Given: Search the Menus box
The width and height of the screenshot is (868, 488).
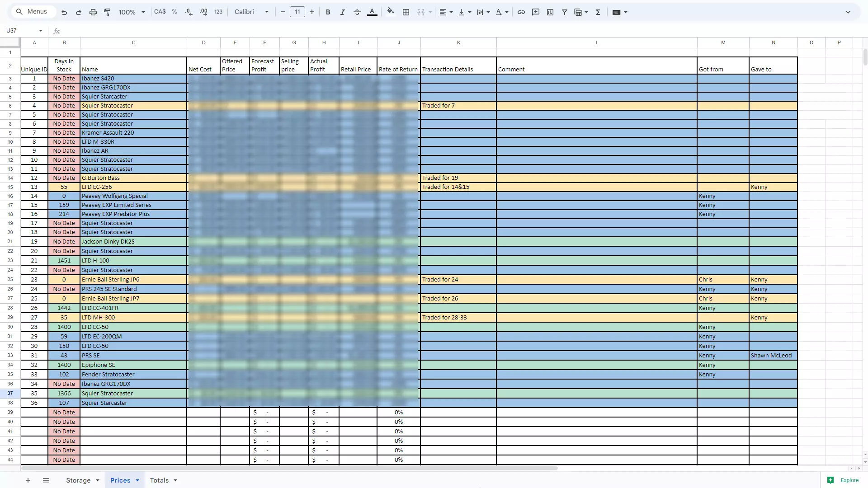Looking at the screenshot, I should 33,12.
